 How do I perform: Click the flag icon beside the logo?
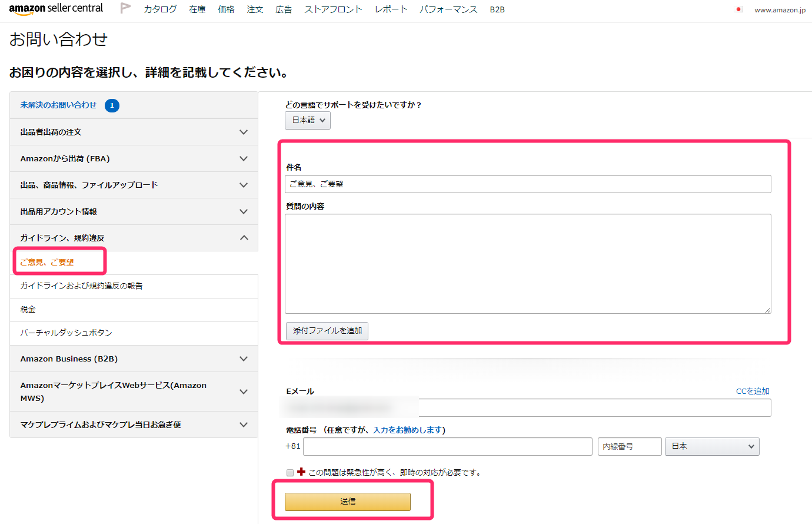pos(125,8)
